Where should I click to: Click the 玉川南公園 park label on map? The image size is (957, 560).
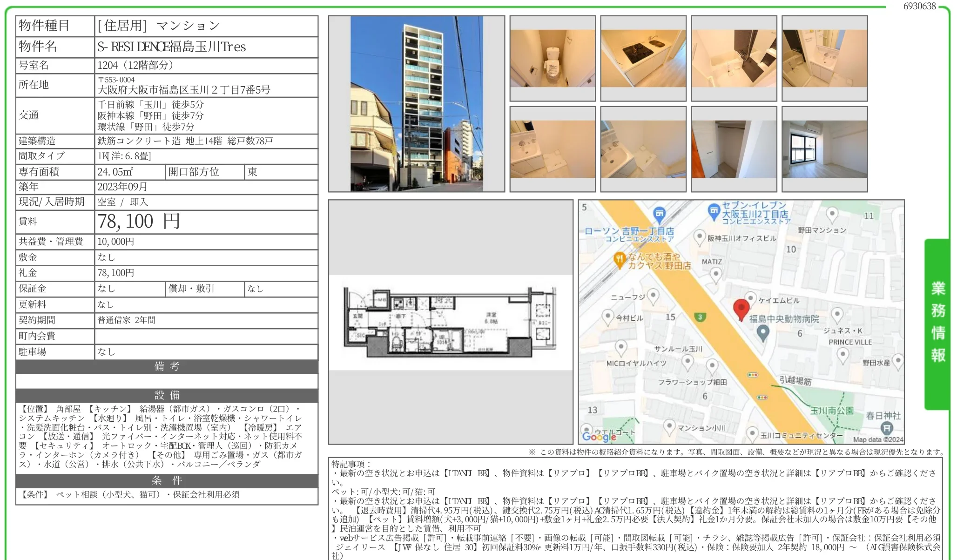(832, 411)
